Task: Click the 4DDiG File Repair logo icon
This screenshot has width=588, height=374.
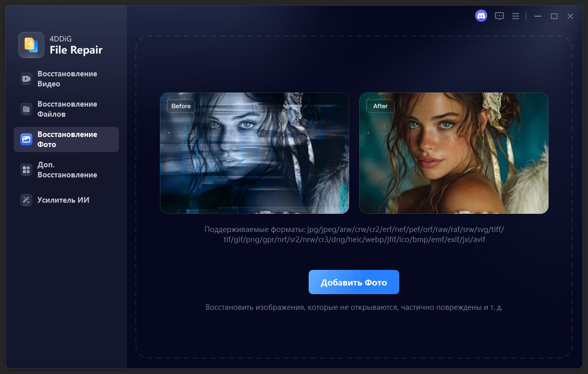Action: (x=31, y=45)
